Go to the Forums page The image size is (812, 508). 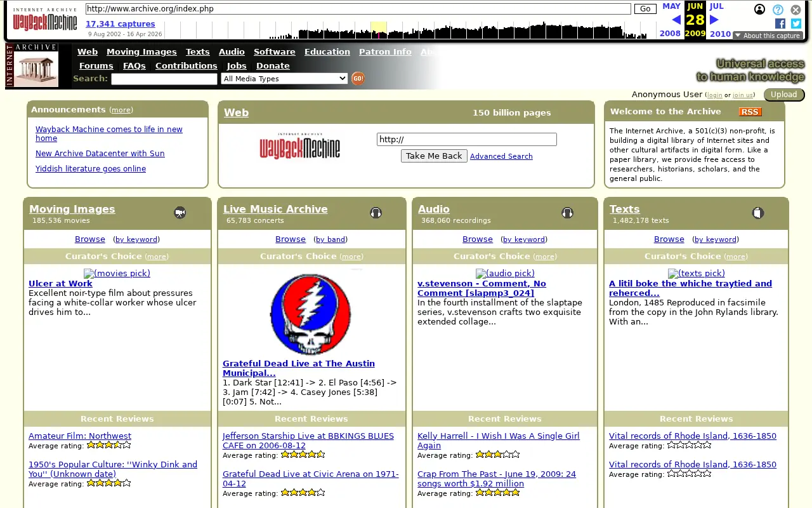(x=96, y=66)
